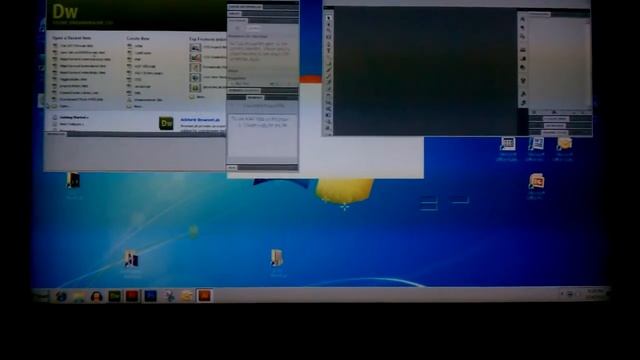Open blue Adobe Dreamweaver link beside Dw badge
The width and height of the screenshot is (640, 360).
point(200,120)
